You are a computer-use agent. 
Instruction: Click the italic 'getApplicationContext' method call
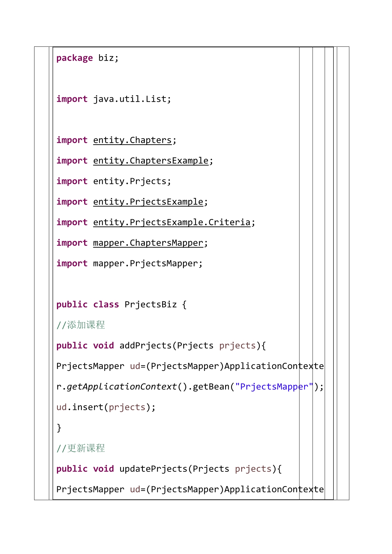122,387
